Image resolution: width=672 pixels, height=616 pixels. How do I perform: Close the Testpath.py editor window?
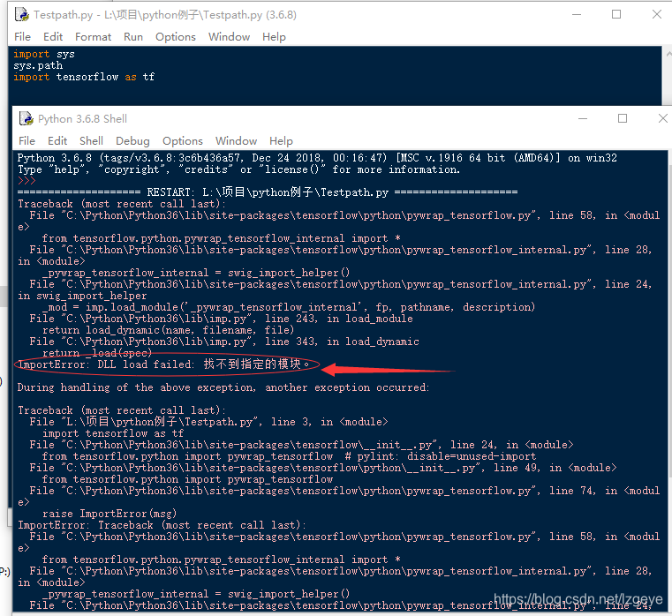[657, 15]
